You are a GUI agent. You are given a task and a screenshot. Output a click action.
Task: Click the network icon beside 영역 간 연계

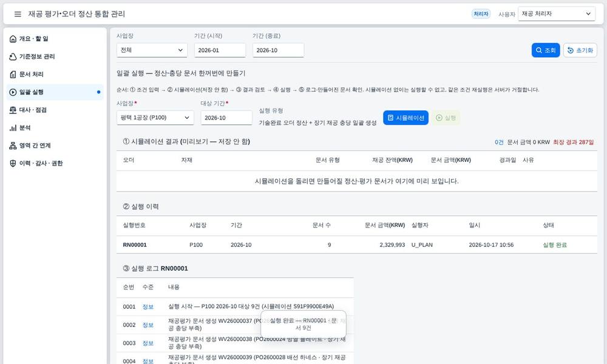pyautogui.click(x=13, y=146)
